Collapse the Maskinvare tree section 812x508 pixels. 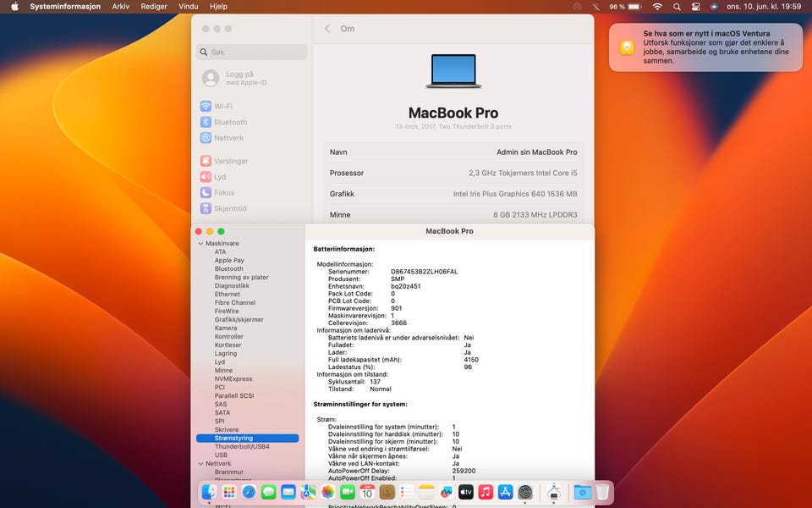coord(200,244)
